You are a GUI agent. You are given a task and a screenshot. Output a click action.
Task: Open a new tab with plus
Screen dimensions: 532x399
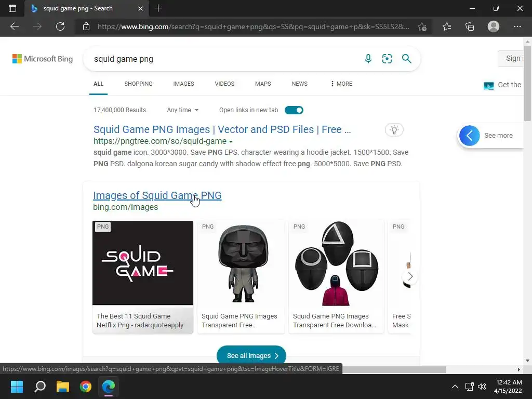click(158, 8)
